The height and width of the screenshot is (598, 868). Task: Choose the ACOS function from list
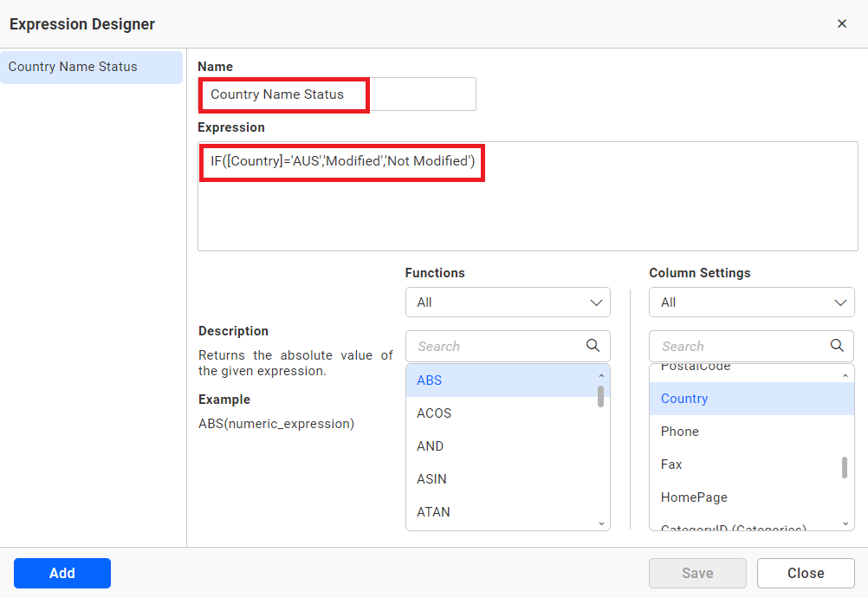pos(498,413)
